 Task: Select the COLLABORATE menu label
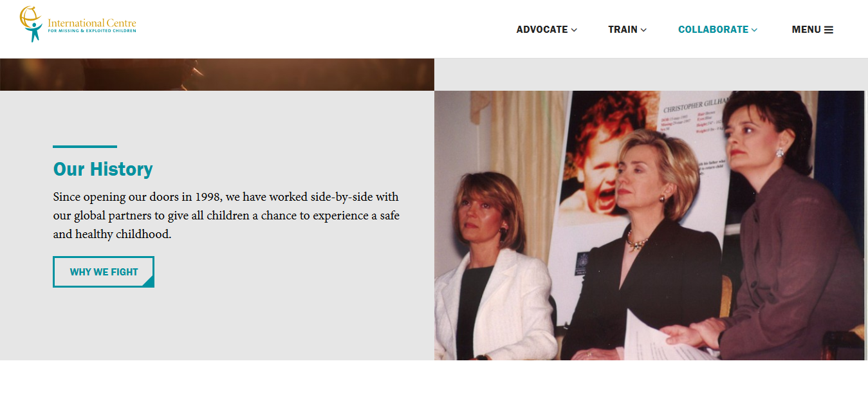713,30
